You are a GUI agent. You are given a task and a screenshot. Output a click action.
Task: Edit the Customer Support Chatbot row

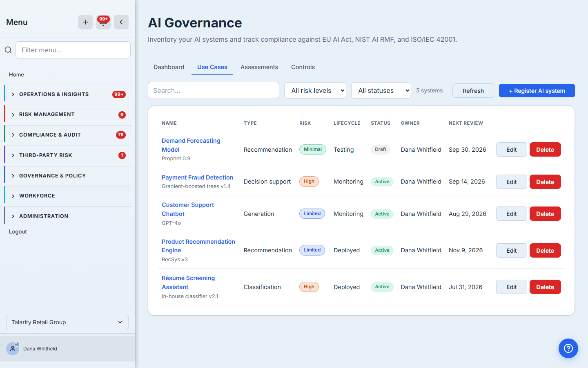(x=512, y=214)
